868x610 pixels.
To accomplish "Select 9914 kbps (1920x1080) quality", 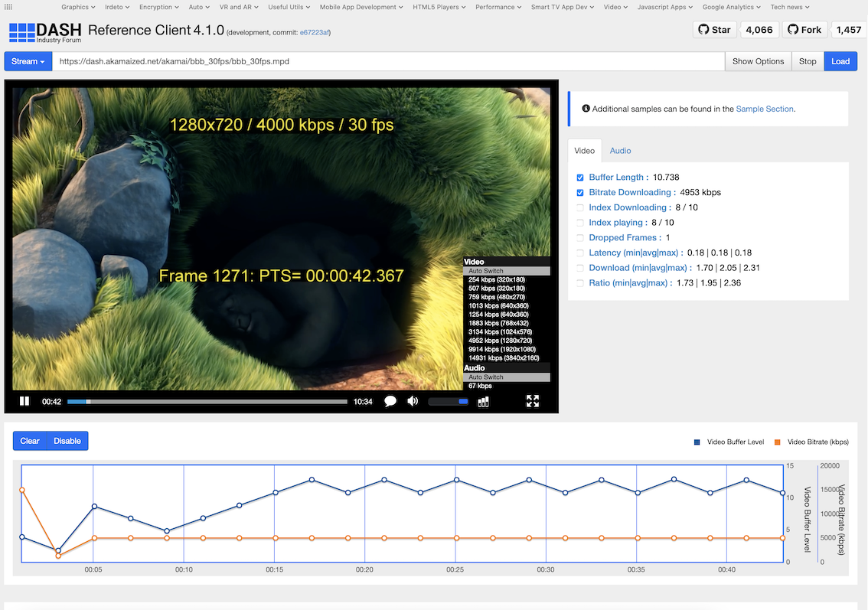I will coord(507,349).
